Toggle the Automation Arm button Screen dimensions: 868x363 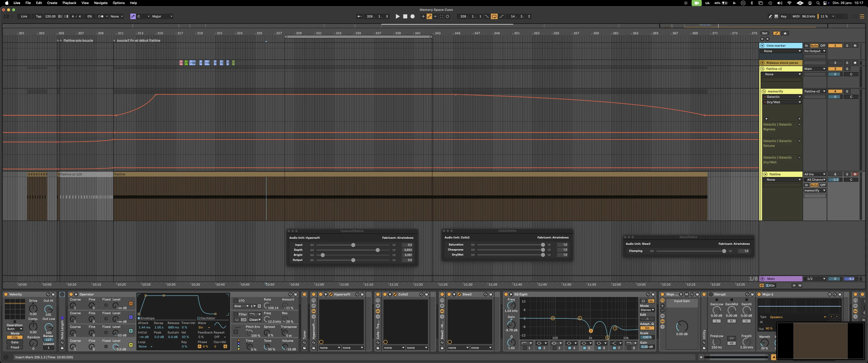point(429,16)
